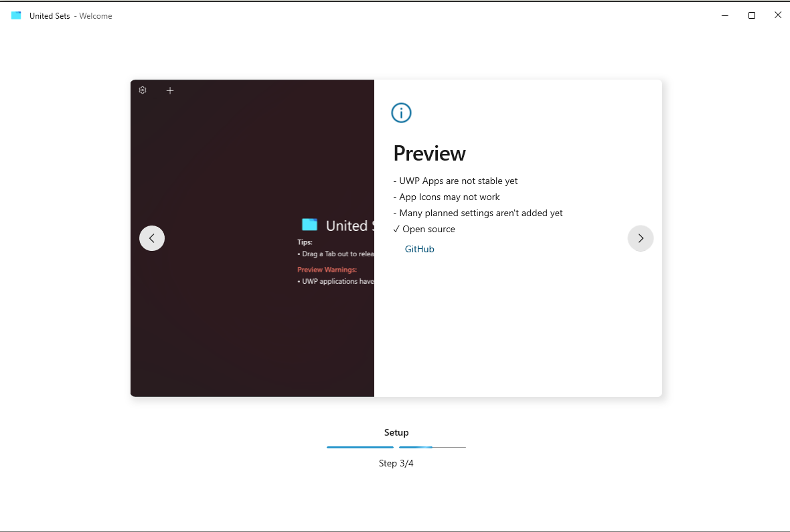Go to the next setup slide arrow
This screenshot has width=790, height=532.
point(640,238)
